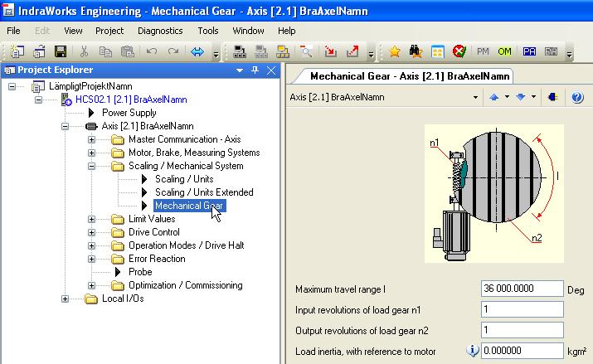The height and width of the screenshot is (364, 593).
Task: Click the greyed device network icon
Action: pyautogui.click(x=261, y=51)
